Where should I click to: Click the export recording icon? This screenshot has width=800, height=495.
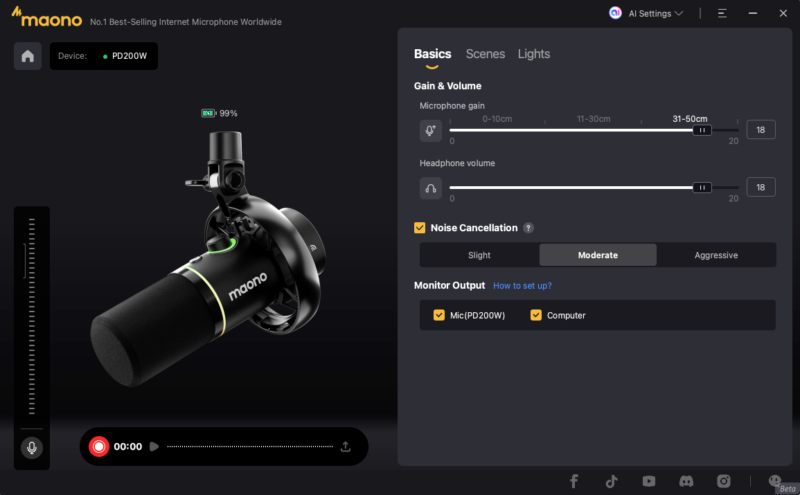click(x=346, y=447)
